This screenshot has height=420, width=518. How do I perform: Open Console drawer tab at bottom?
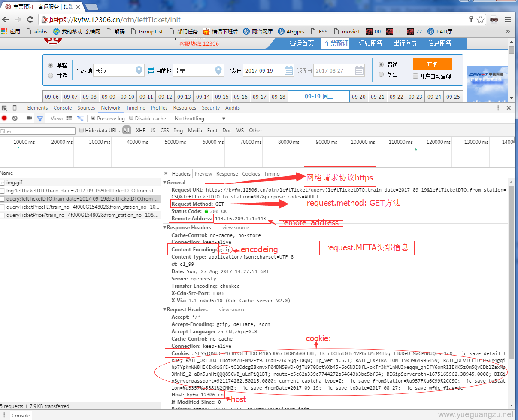pyautogui.click(x=21, y=415)
